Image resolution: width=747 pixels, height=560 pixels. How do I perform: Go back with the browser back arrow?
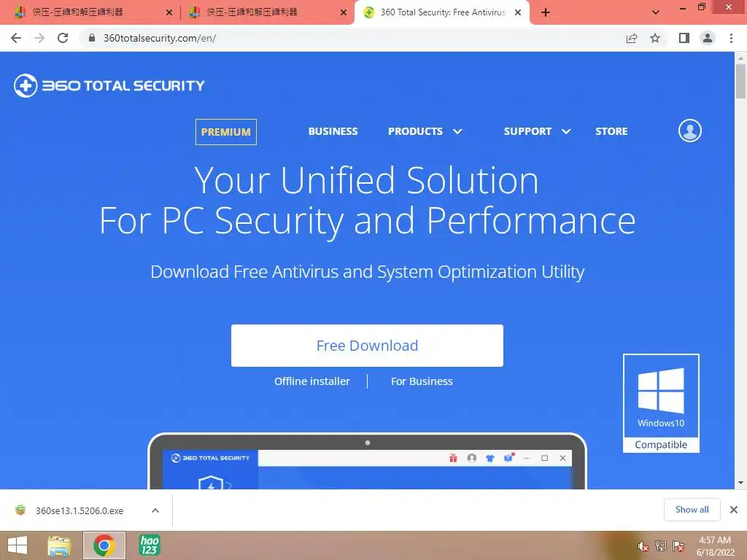coord(16,38)
